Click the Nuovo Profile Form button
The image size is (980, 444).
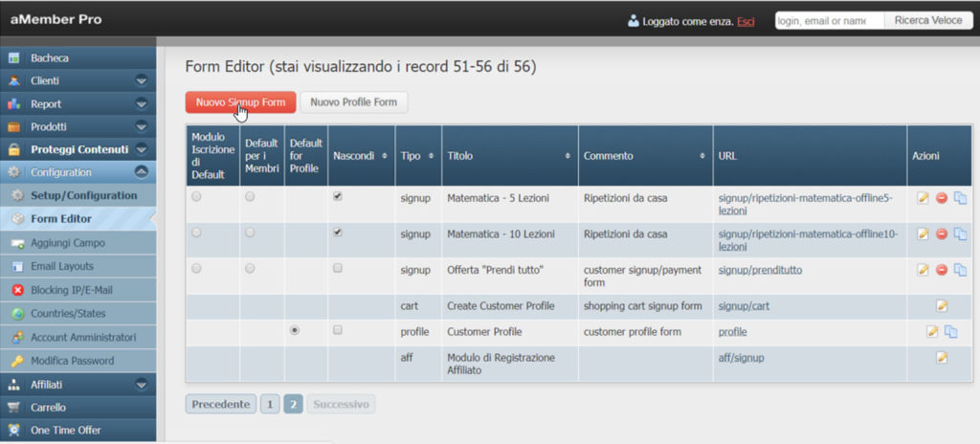pos(354,101)
